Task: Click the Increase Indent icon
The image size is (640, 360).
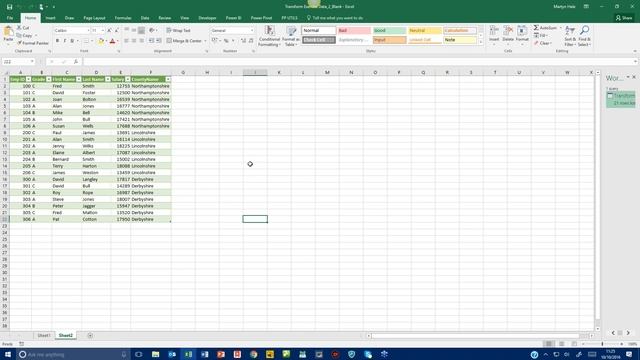Action: [x=159, y=41]
